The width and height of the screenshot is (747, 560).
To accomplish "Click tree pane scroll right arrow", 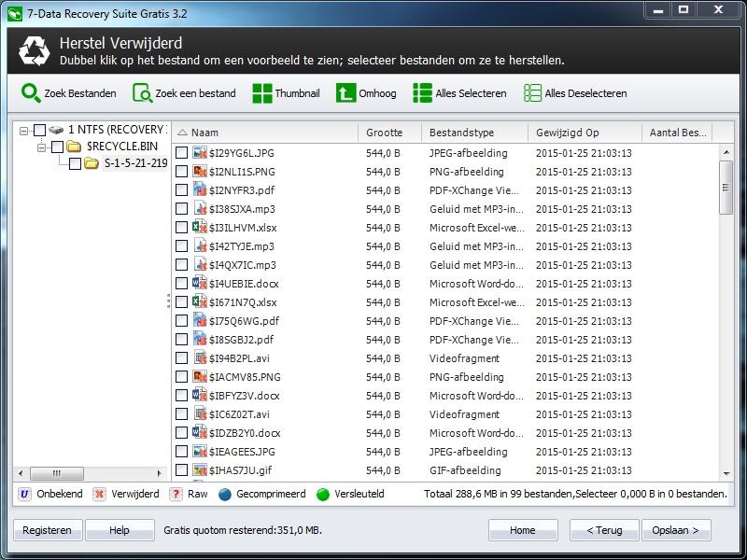I will tap(159, 473).
